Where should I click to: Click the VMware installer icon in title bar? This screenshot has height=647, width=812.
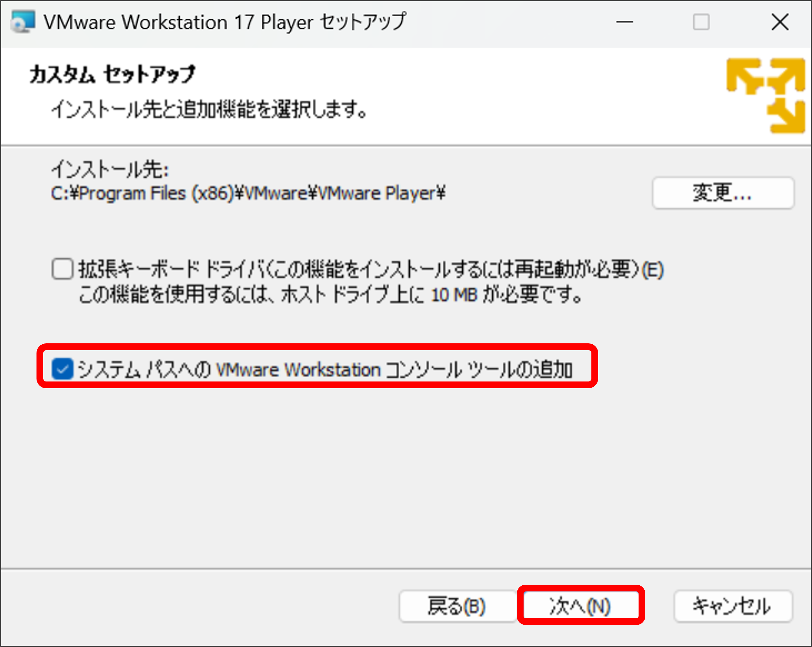coord(23,22)
